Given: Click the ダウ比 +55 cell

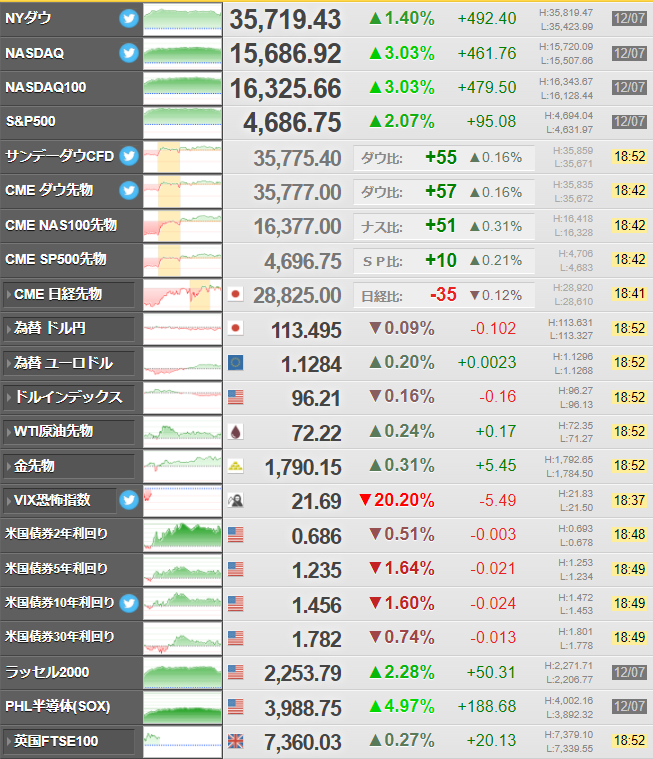Looking at the screenshot, I should (x=444, y=158).
